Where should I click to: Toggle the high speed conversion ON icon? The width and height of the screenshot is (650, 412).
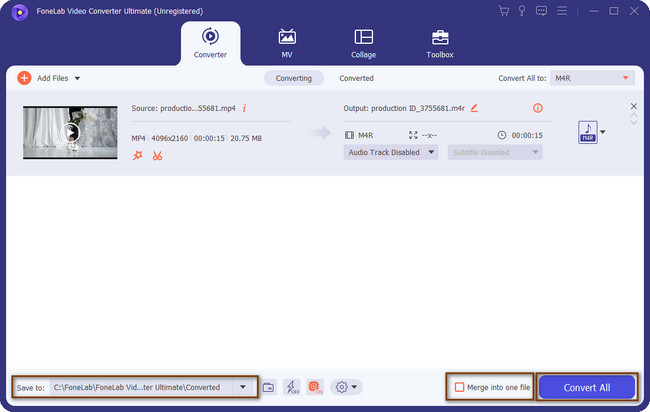point(315,387)
